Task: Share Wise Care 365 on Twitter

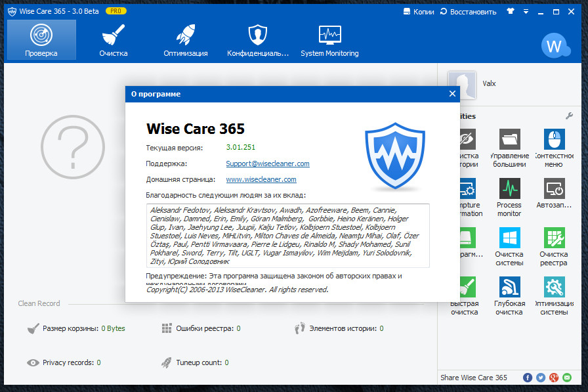Action: click(x=540, y=378)
